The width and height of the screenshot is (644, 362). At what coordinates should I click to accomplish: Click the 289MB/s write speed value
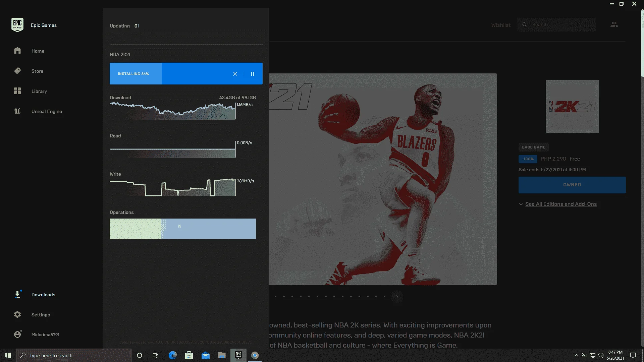pyautogui.click(x=246, y=181)
